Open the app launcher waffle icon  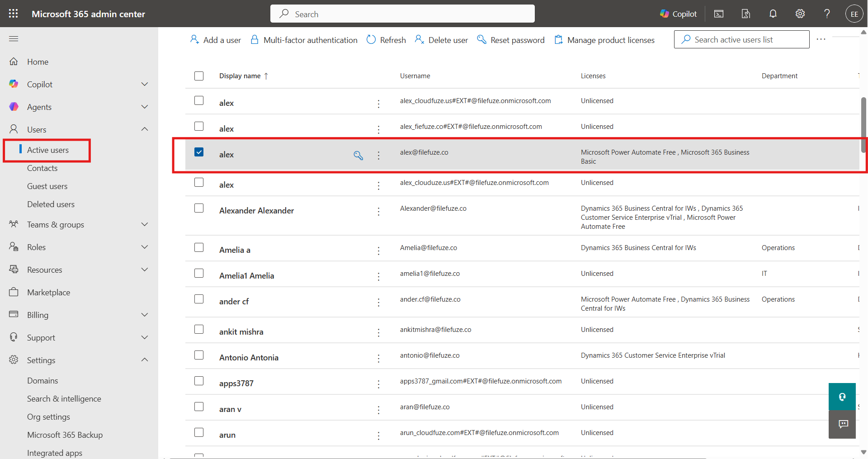tap(14, 14)
